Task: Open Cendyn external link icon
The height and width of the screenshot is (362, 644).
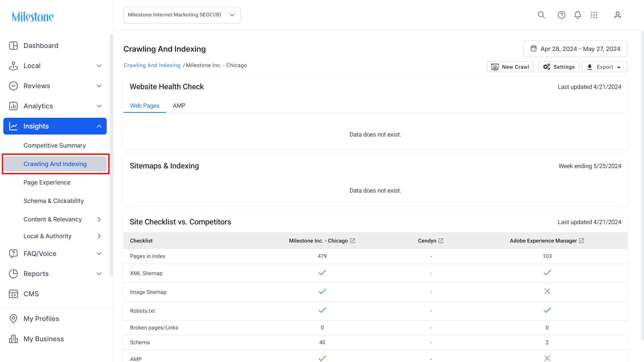Action: coord(441,241)
